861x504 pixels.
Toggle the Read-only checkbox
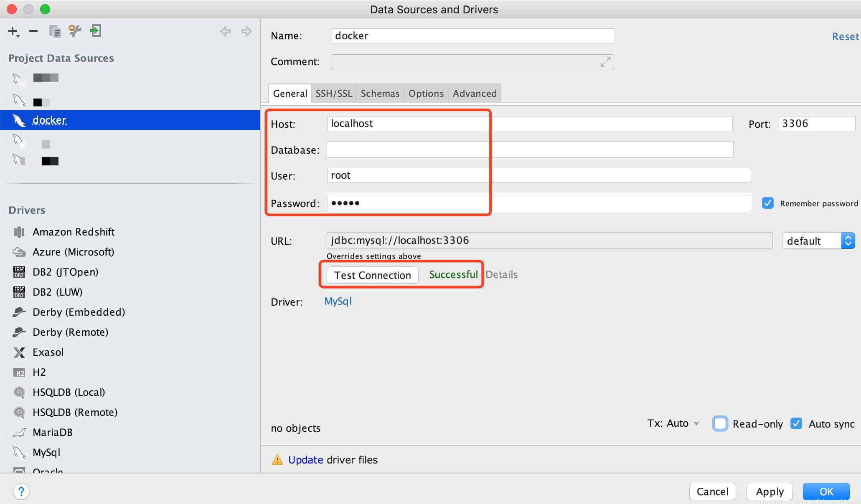[720, 423]
